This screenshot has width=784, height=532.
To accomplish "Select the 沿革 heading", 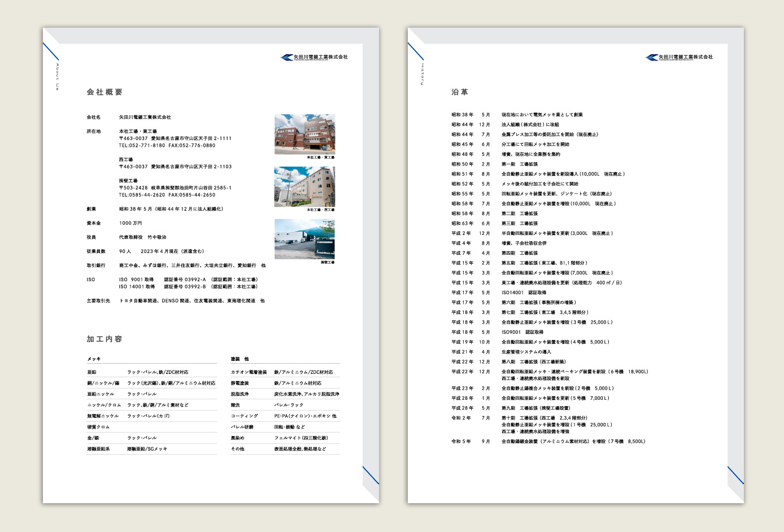I will [460, 92].
